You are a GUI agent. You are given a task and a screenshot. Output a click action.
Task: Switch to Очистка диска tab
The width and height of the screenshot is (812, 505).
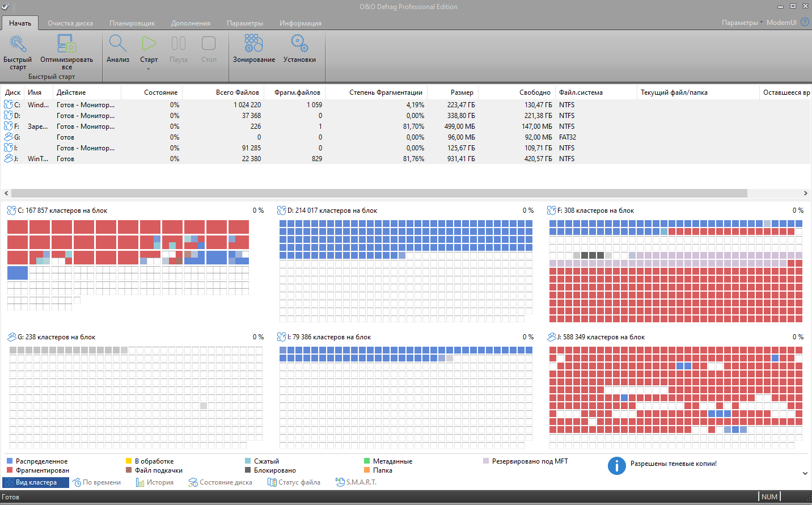pyautogui.click(x=70, y=23)
